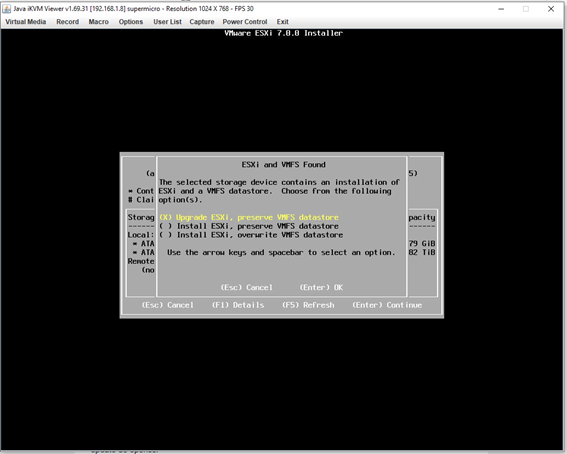Screen dimensions: 567x454
Task: Click the outer (Esc) Cancel option
Action: click(167, 305)
